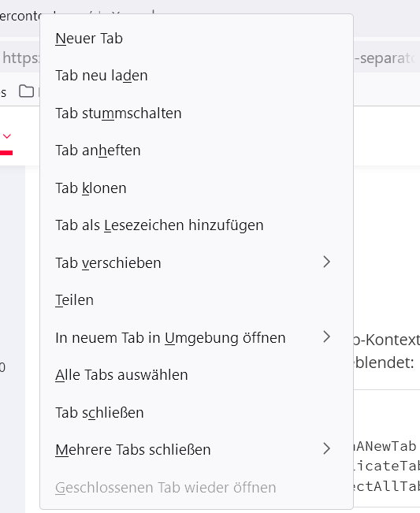Viewport: 420px width, 513px height.
Task: Open In neuem Tab in Umgebung öffnen
Action: point(196,337)
